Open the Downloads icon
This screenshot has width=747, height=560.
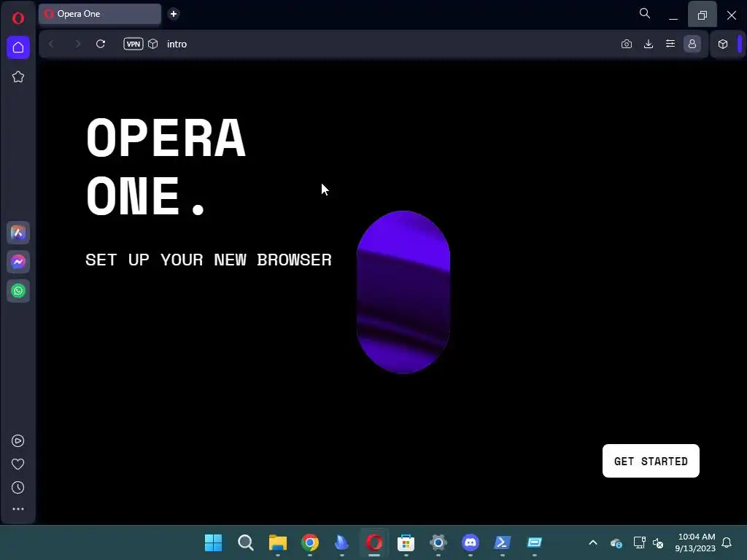point(649,44)
